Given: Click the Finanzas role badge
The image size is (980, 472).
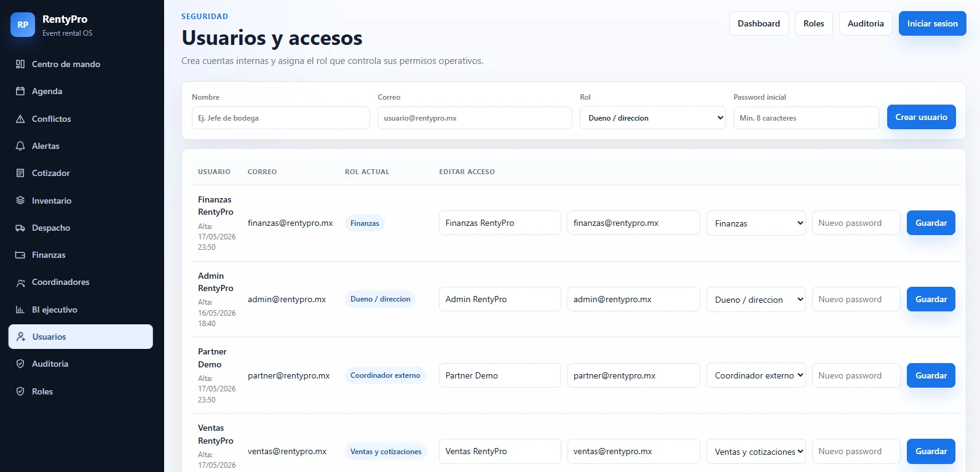Looking at the screenshot, I should pos(365,223).
